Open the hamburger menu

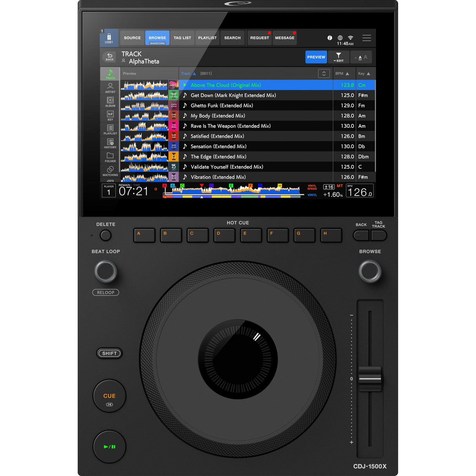pyautogui.click(x=367, y=38)
